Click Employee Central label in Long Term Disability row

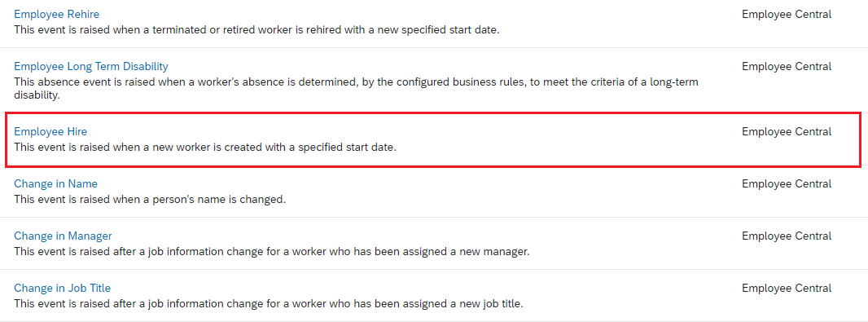pyautogui.click(x=787, y=67)
